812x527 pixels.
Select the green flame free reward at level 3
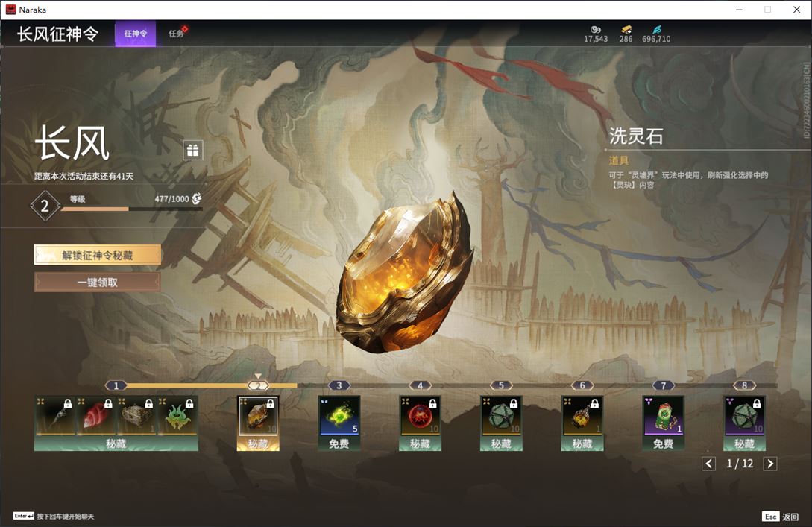(339, 416)
